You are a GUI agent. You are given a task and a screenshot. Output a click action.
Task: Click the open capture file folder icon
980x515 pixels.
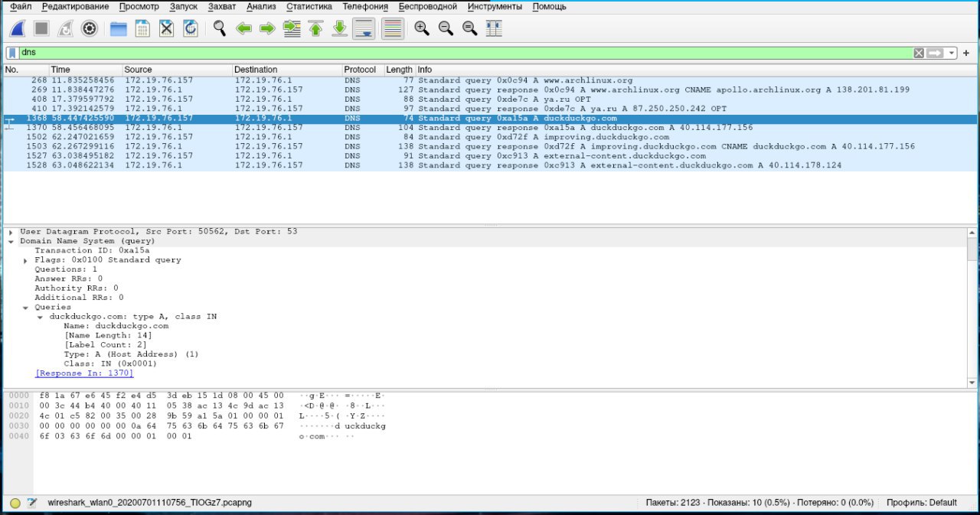(118, 29)
